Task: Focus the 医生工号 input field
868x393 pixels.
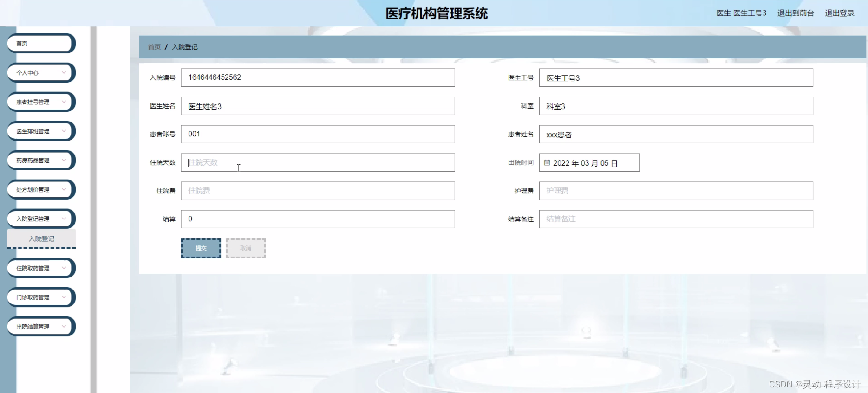Action: tap(676, 77)
